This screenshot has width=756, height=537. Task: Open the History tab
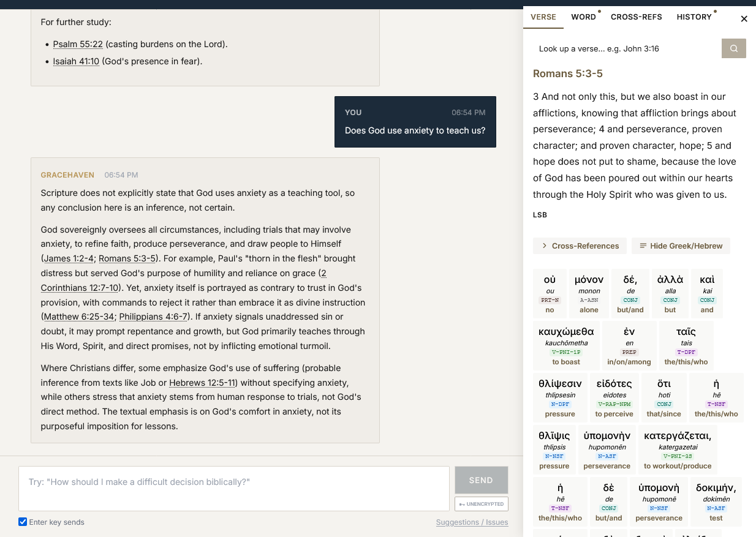tap(694, 17)
